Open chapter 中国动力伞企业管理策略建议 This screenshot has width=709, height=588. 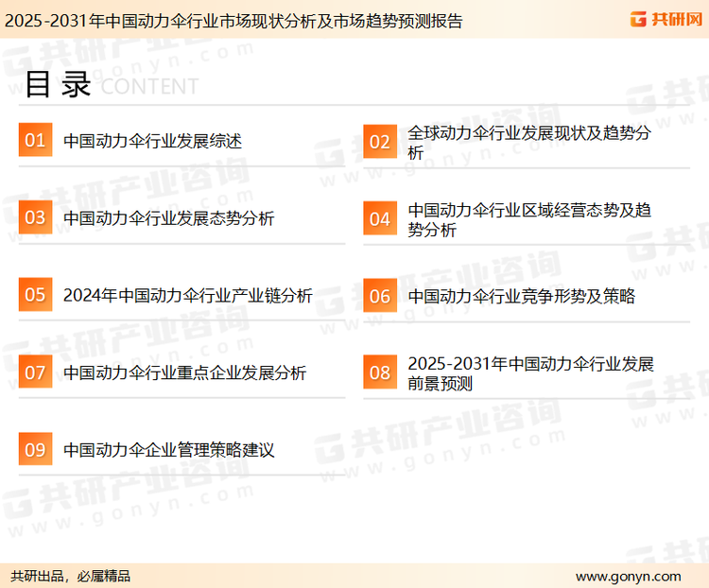tap(168, 450)
